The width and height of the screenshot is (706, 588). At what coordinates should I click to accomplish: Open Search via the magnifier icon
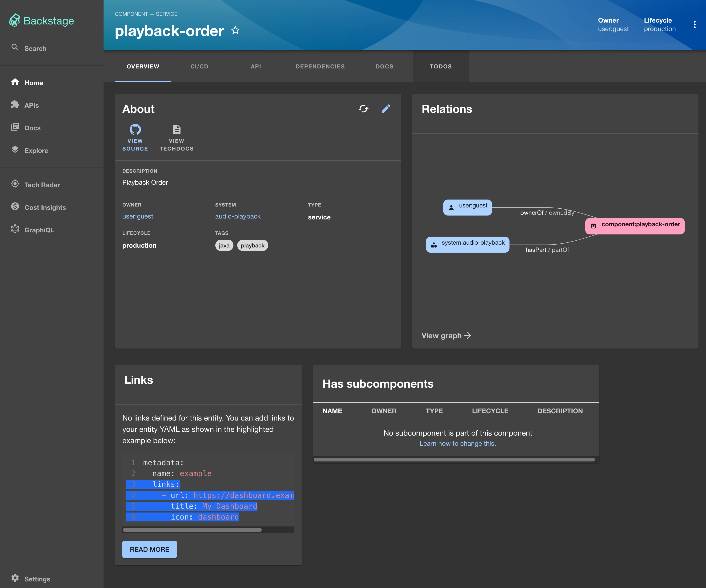pos(15,47)
